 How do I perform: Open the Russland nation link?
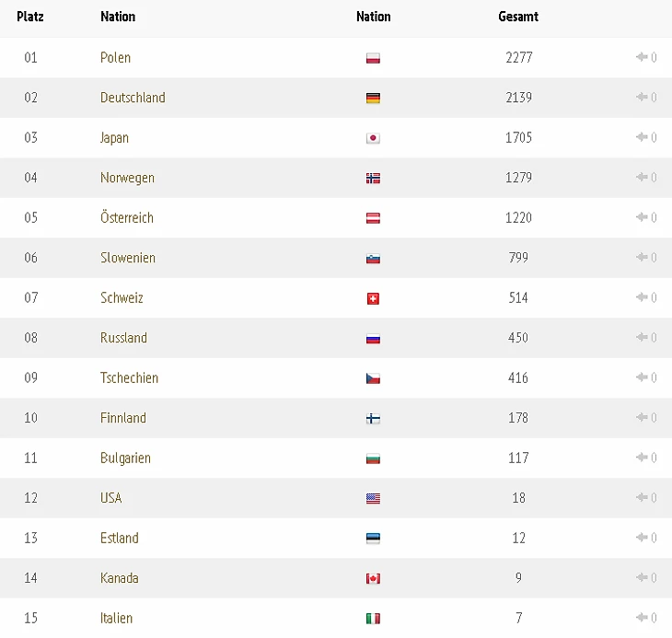click(123, 338)
